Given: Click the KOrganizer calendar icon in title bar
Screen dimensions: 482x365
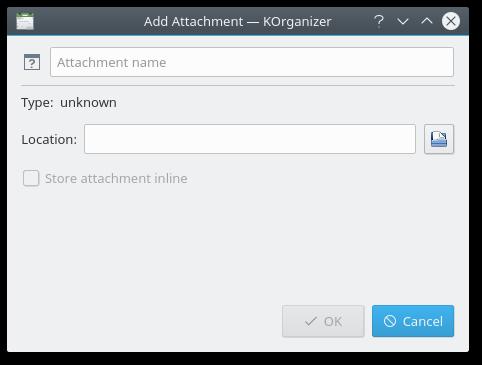Looking at the screenshot, I should 25,21.
